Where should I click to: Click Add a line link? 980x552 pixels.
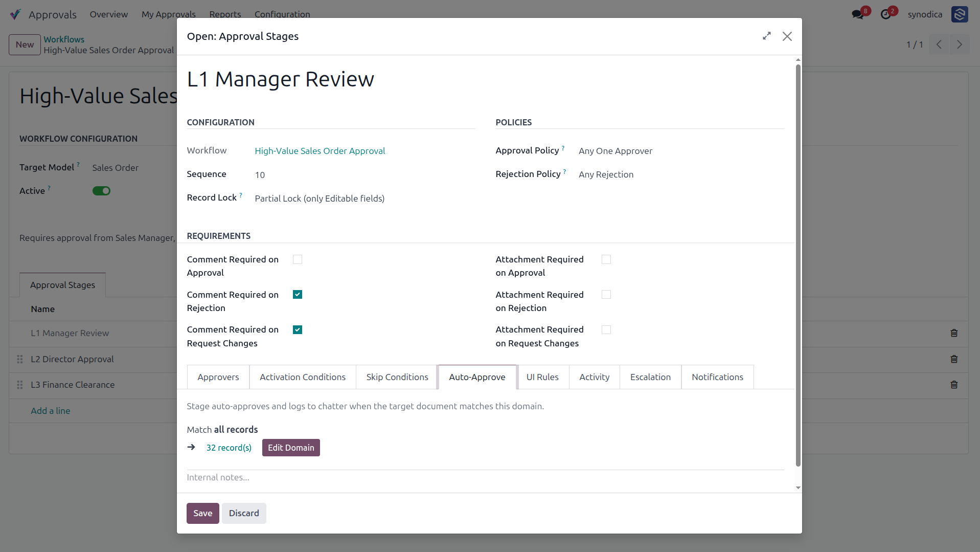pyautogui.click(x=51, y=411)
